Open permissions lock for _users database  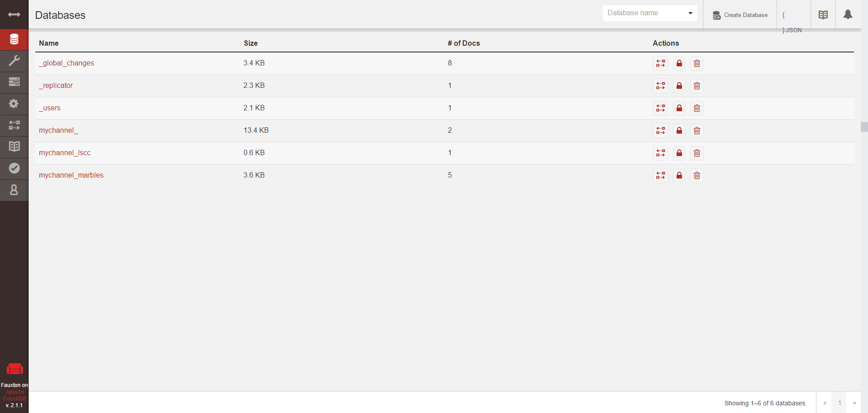(x=679, y=108)
